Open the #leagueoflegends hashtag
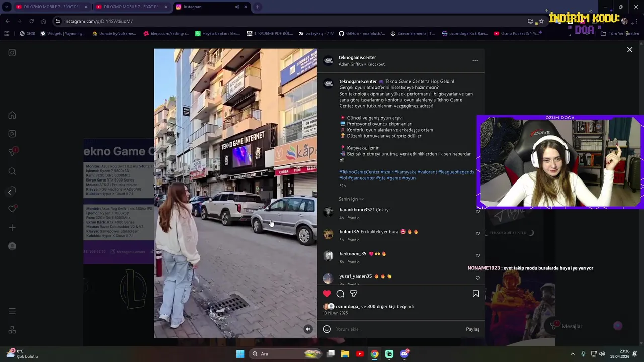The image size is (644, 362). coord(456,172)
